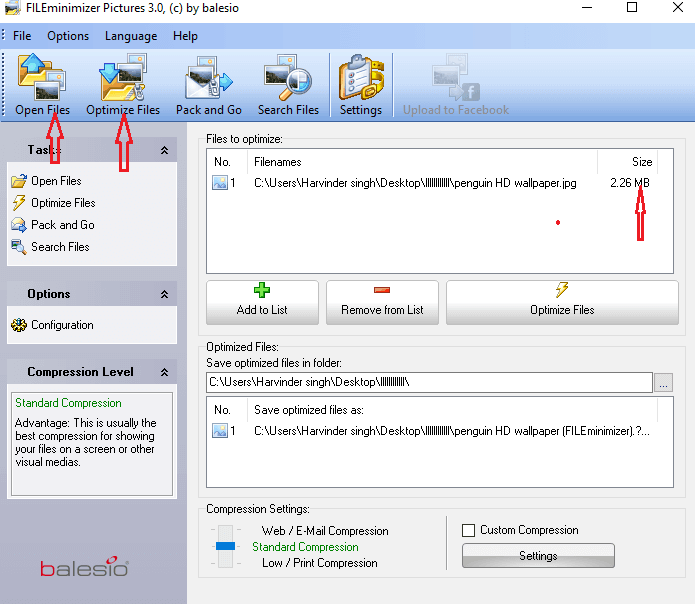Click the compression level slider handle
The width and height of the screenshot is (695, 604).
coord(225,546)
